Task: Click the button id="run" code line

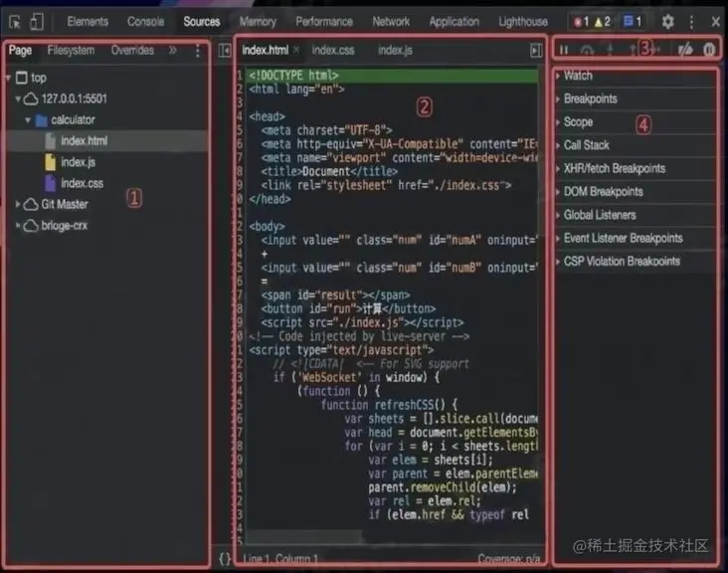Action: click(348, 309)
